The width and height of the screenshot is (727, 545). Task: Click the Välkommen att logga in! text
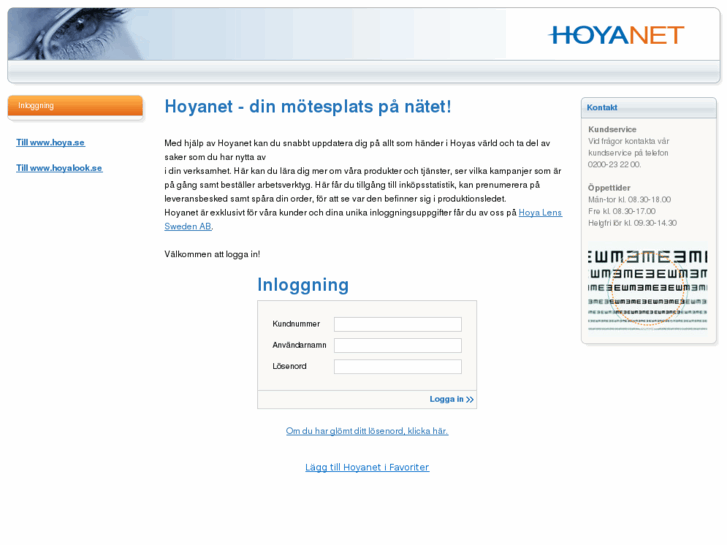[212, 254]
